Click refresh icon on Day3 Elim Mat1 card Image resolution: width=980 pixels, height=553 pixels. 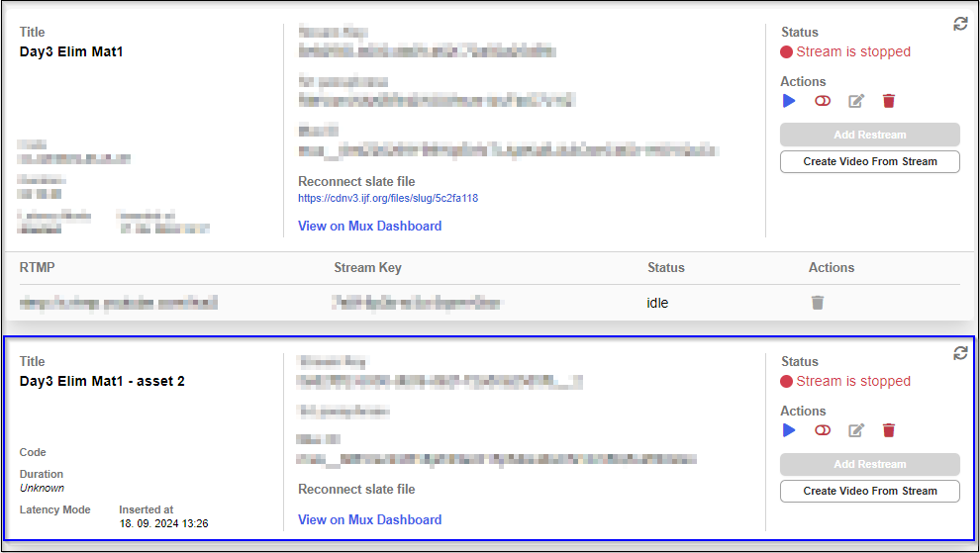point(960,24)
